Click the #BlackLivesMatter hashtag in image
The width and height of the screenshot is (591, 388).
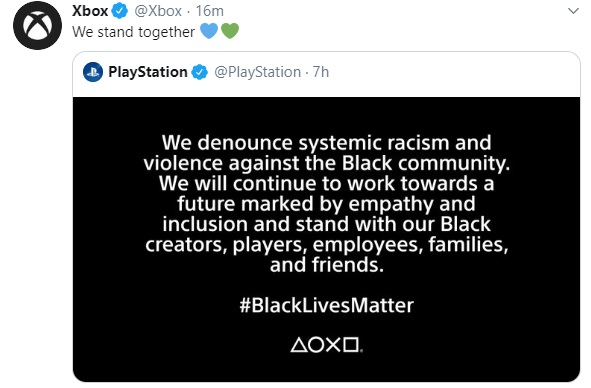tap(326, 305)
